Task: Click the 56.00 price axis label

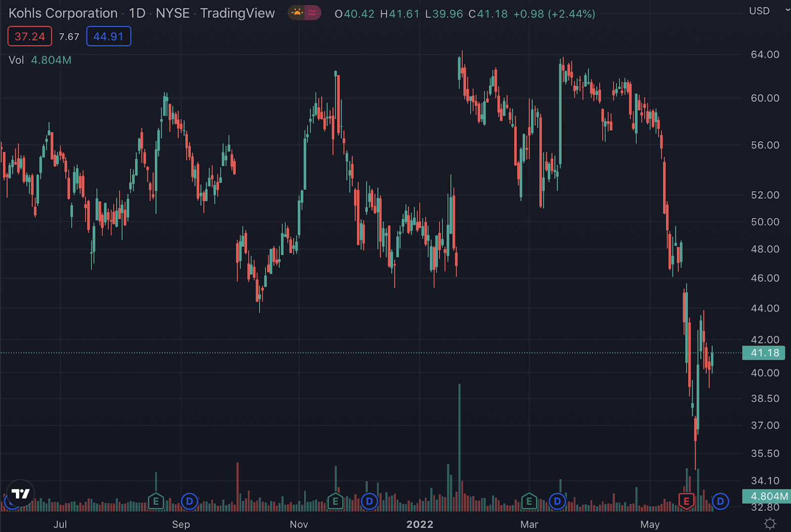Action: (x=765, y=145)
